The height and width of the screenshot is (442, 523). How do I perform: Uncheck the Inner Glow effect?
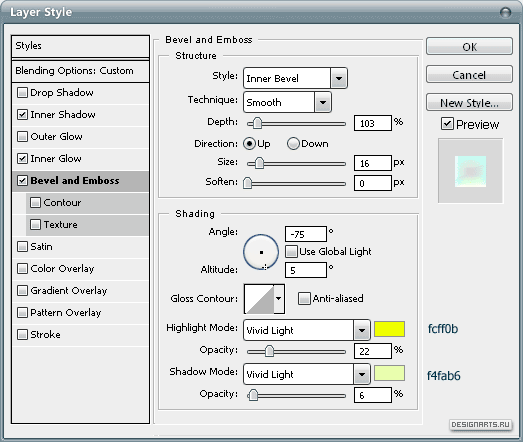pos(22,158)
